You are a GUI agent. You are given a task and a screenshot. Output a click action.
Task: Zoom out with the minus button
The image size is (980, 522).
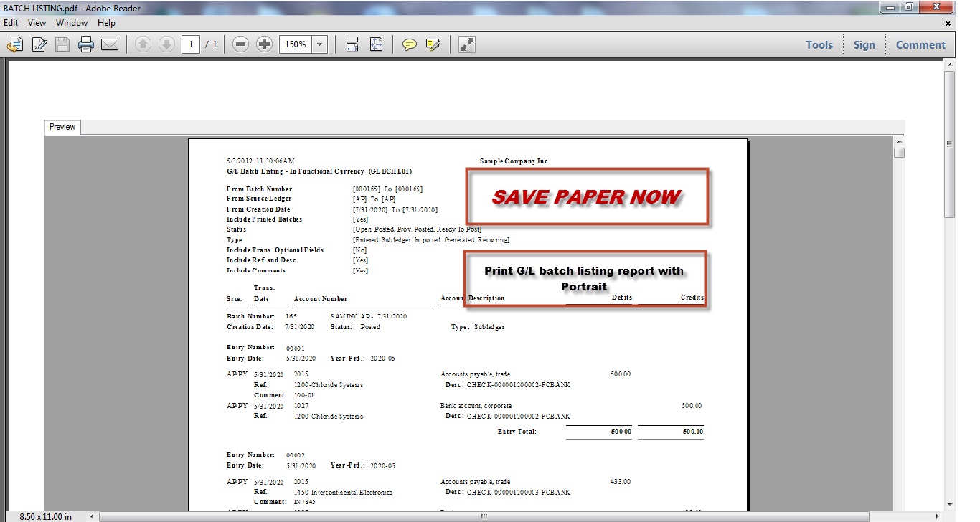click(241, 44)
